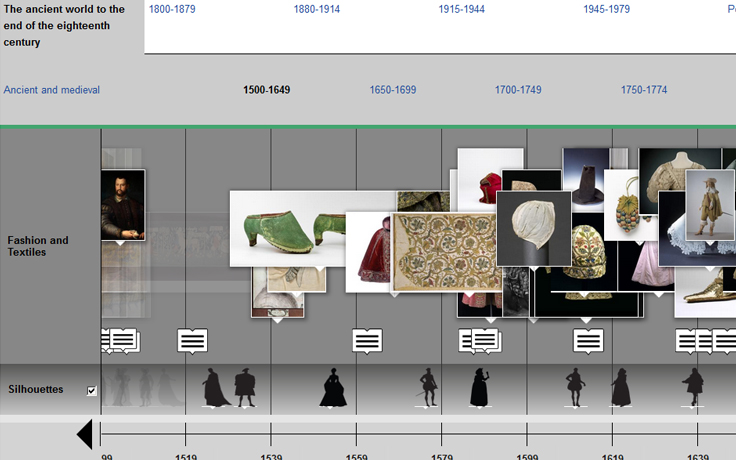Click the male silhouette near 1579
Image resolution: width=736 pixels, height=460 pixels.
[428, 388]
